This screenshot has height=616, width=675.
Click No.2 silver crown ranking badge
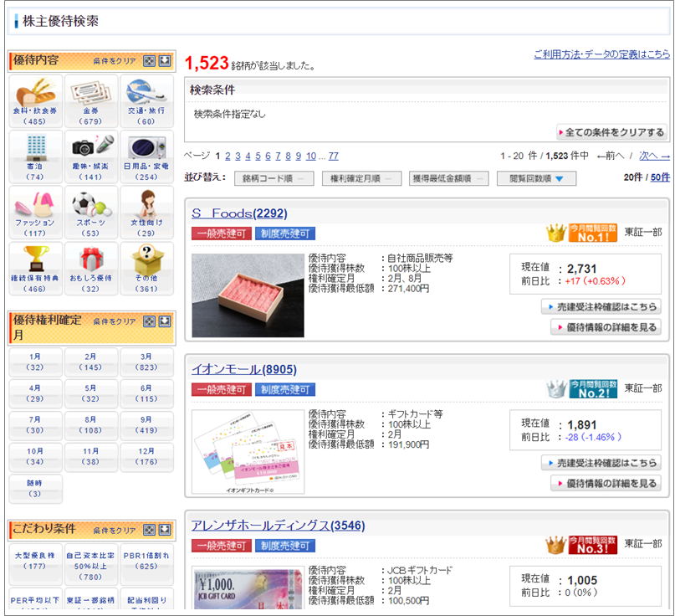[x=581, y=389]
